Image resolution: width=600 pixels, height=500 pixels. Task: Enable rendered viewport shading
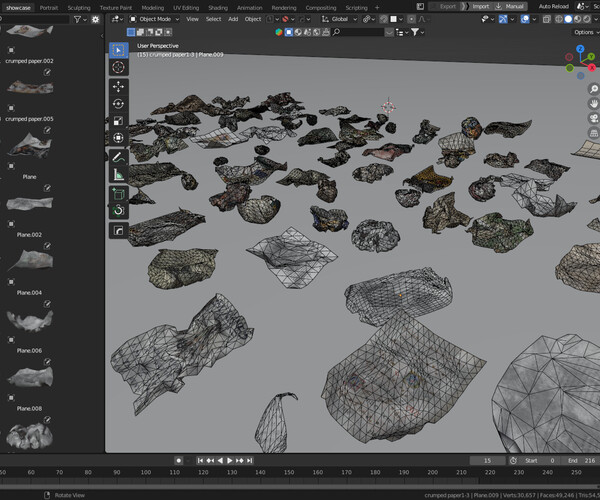point(587,19)
